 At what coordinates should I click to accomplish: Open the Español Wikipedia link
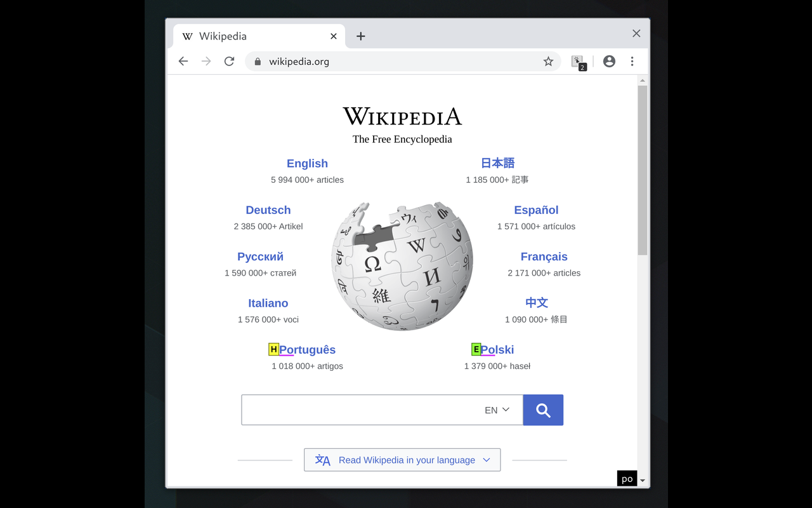[x=536, y=210]
